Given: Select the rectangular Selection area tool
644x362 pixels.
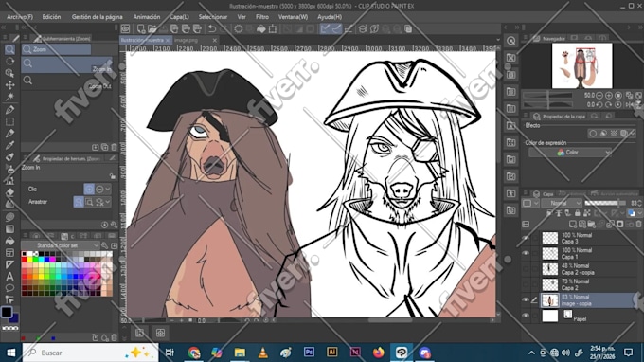Looking at the screenshot, I should (x=9, y=121).
